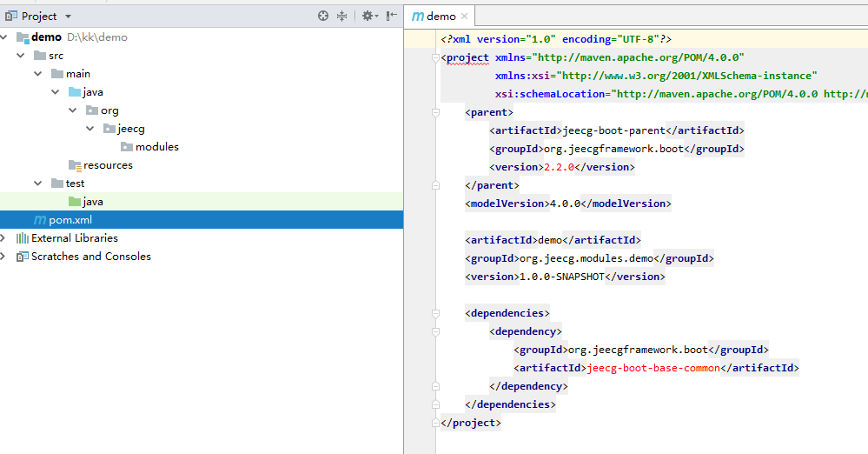868x454 pixels.
Task: Close the demo editor tab
Action: (x=465, y=16)
